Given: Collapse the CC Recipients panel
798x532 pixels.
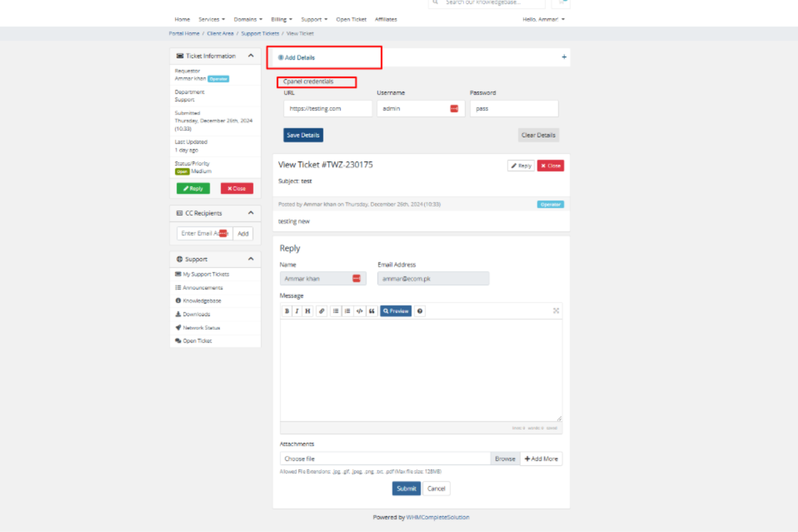Looking at the screenshot, I should click(x=251, y=213).
